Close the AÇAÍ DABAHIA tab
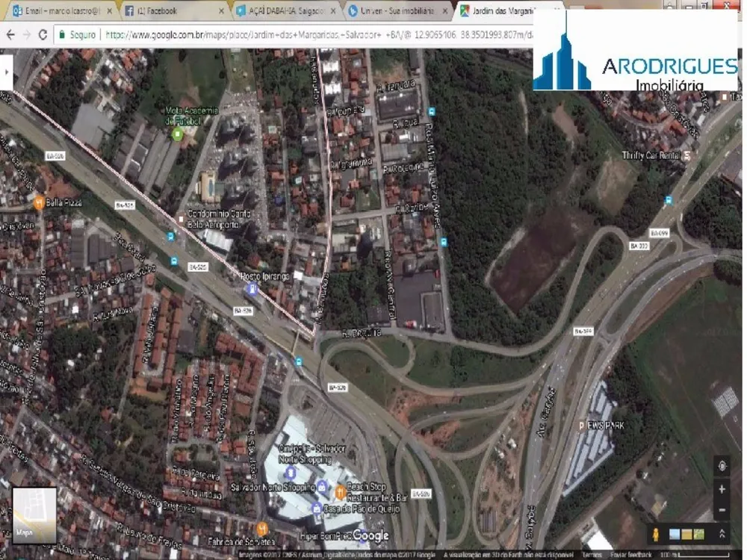The height and width of the screenshot is (560, 747). (x=333, y=10)
